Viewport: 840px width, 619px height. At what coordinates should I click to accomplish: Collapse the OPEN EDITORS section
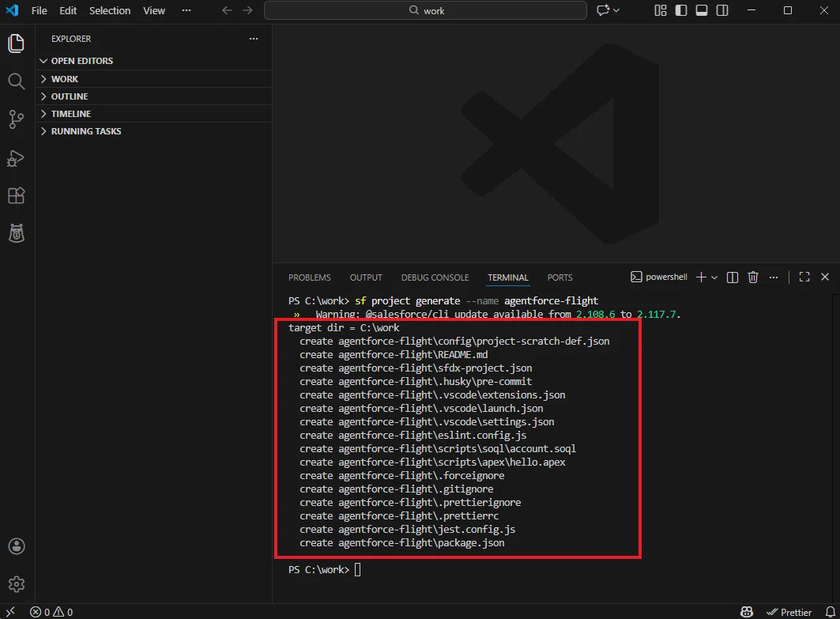[x=154, y=61]
